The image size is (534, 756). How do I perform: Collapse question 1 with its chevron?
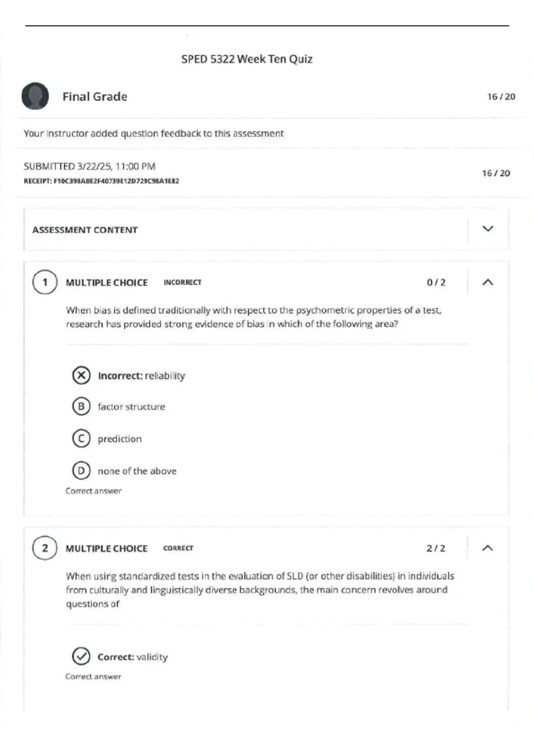tap(488, 282)
